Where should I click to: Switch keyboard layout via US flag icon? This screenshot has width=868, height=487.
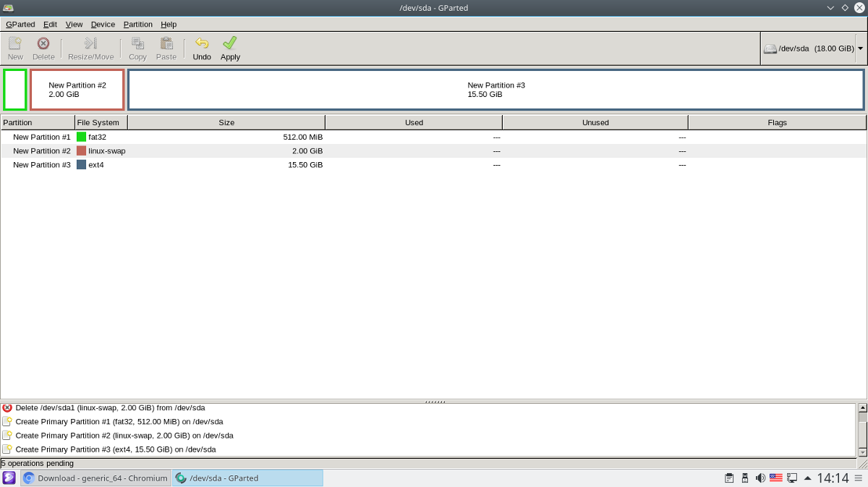pyautogui.click(x=776, y=478)
